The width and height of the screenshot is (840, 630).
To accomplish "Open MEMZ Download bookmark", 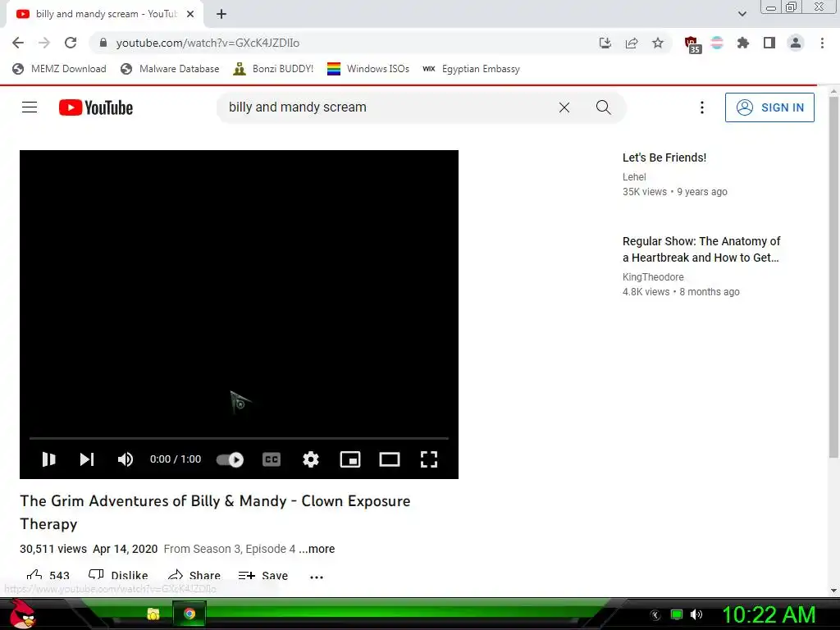I will coord(59,69).
